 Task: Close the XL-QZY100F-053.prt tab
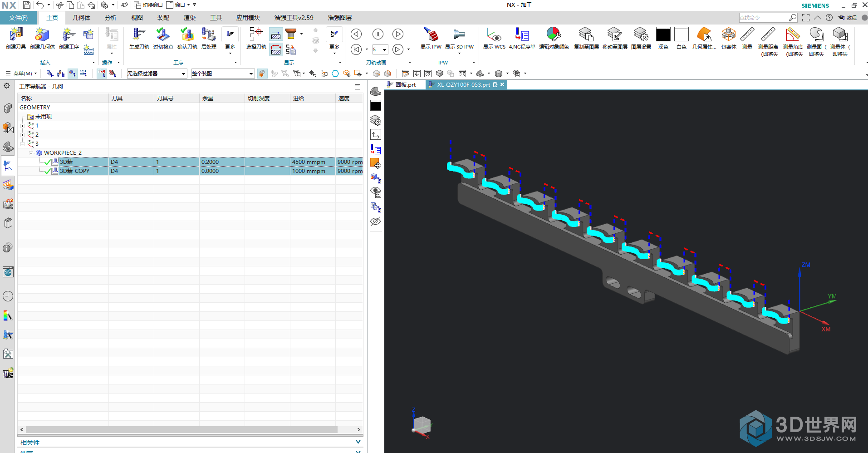coord(502,85)
